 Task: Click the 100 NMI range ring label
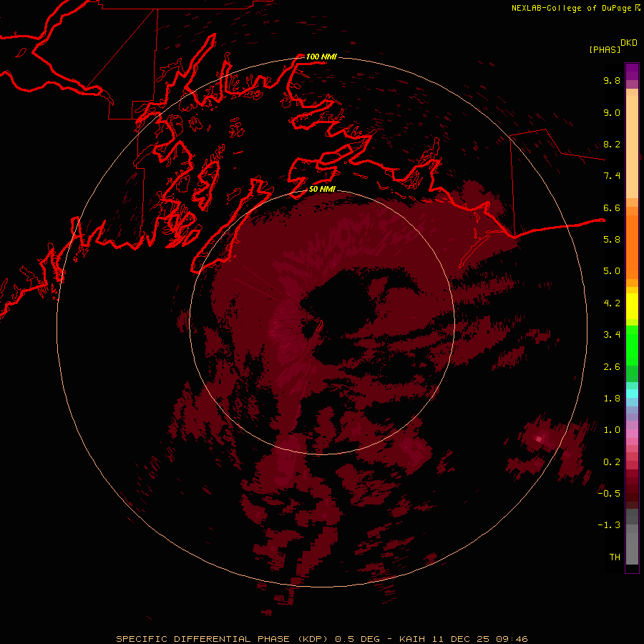[x=321, y=57]
